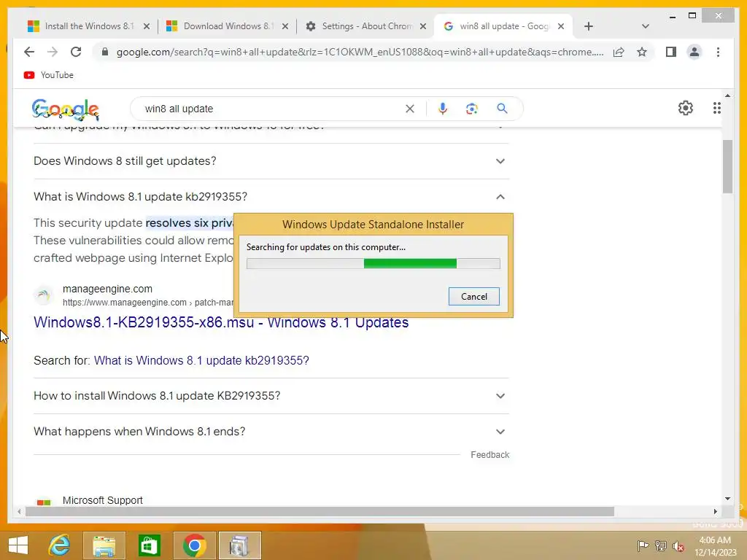The width and height of the screenshot is (747, 560).
Task: Close the 'Settings - About Chrome' tab
Action: (x=422, y=26)
